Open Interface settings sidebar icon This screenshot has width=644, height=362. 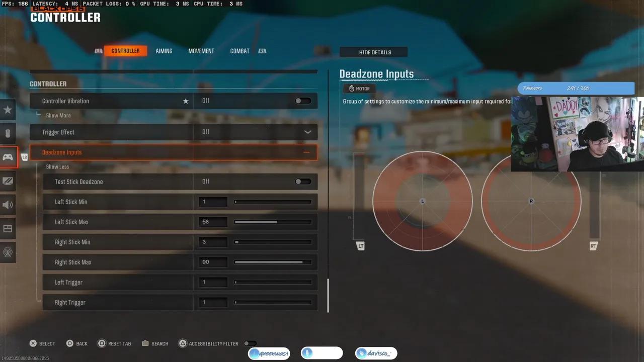click(8, 228)
